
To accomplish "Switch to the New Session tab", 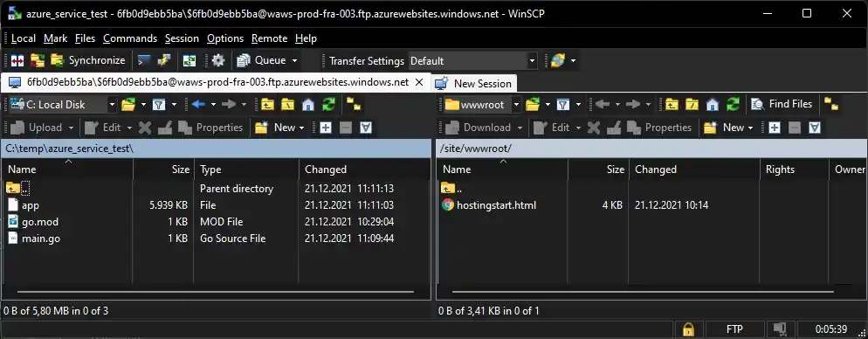I will pyautogui.click(x=474, y=84).
